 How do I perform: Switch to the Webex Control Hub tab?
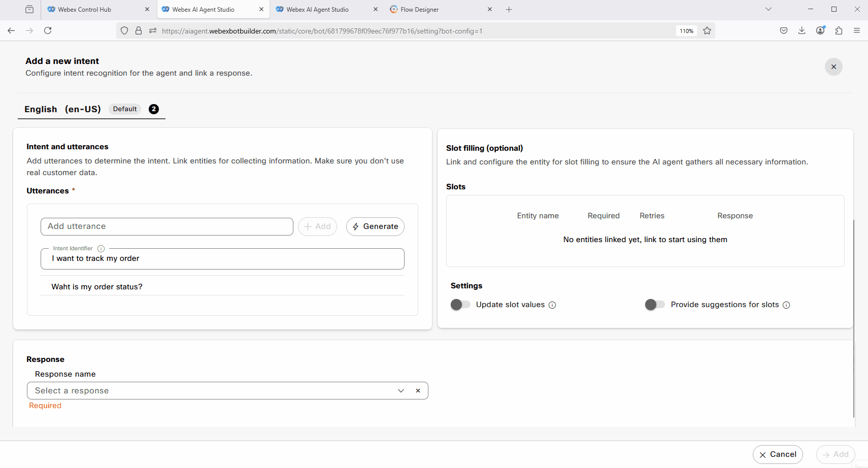coord(85,10)
